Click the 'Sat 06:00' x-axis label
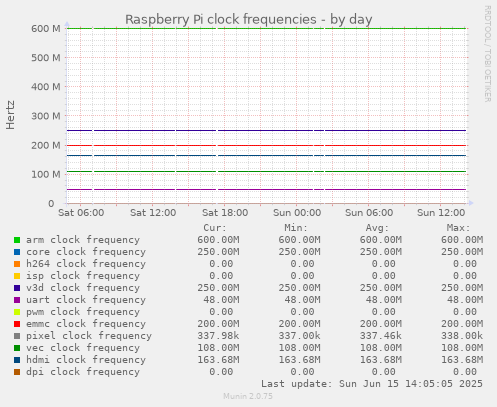 (x=81, y=213)
